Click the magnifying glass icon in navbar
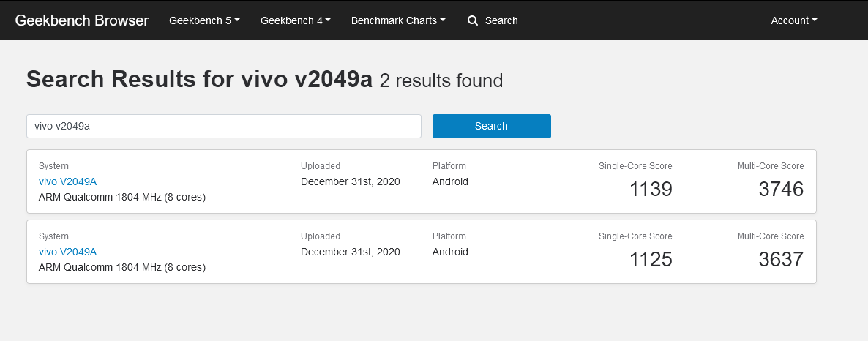Image resolution: width=868 pixels, height=341 pixels. 472,20
